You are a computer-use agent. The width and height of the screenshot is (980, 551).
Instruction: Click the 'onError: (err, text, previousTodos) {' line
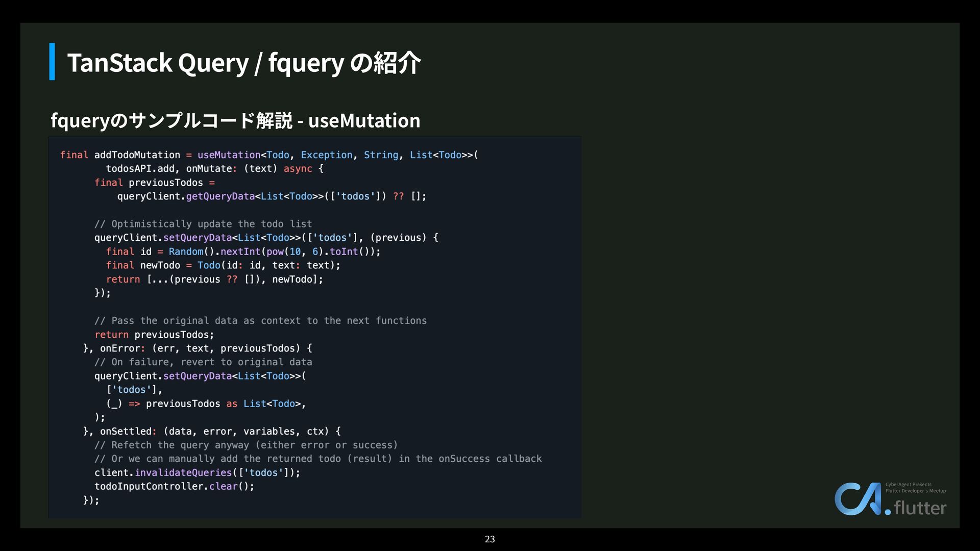(x=198, y=348)
